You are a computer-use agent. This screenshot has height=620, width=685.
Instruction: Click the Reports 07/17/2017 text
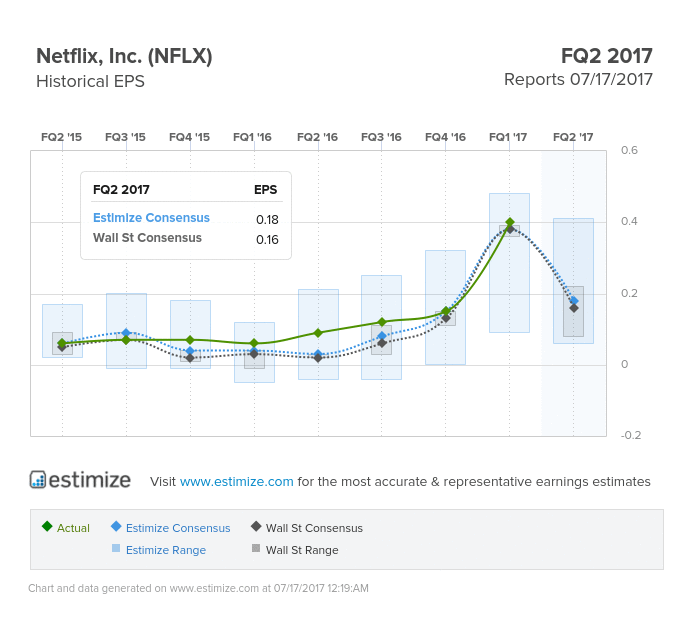coord(578,80)
